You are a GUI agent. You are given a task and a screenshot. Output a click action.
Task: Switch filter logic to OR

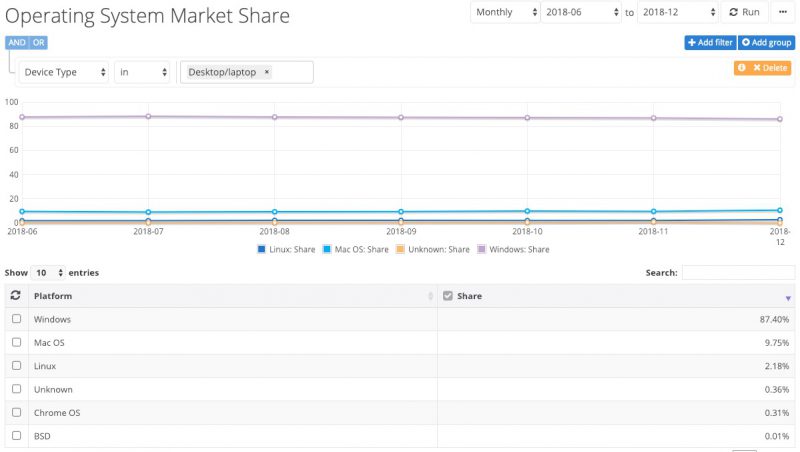(x=38, y=42)
